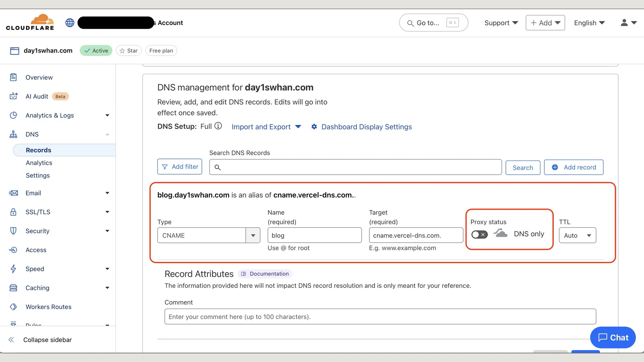This screenshot has width=644, height=362.
Task: Click the collapse sidebar double-chevron icon
Action: coord(11,340)
